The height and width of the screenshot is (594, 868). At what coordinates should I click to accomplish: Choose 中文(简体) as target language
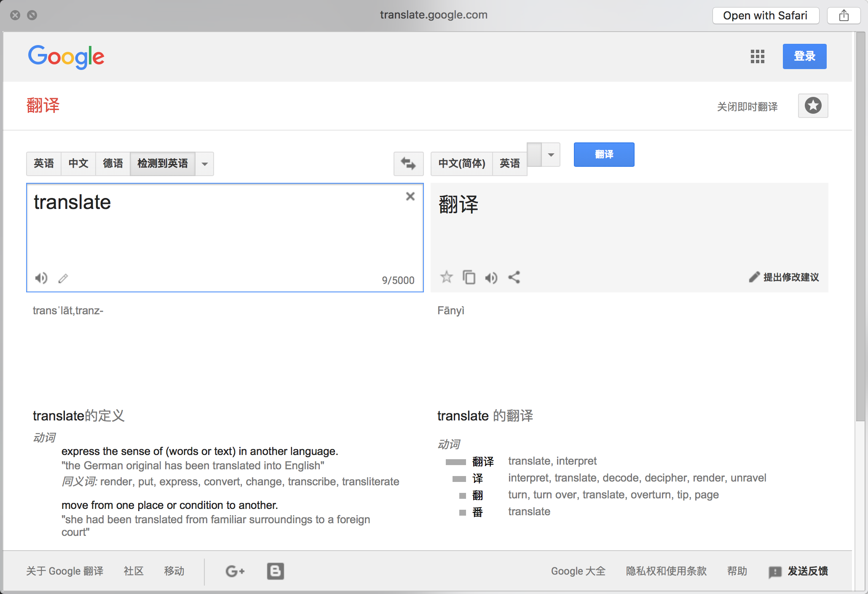(461, 163)
